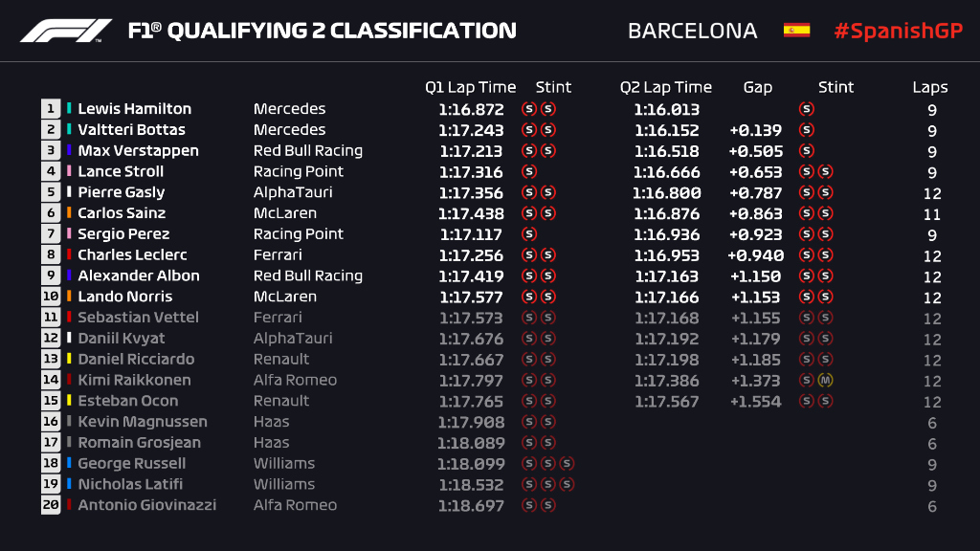The width and height of the screenshot is (980, 551).
Task: Click Charles Leclerc's red team color bar
Action: pos(70,254)
